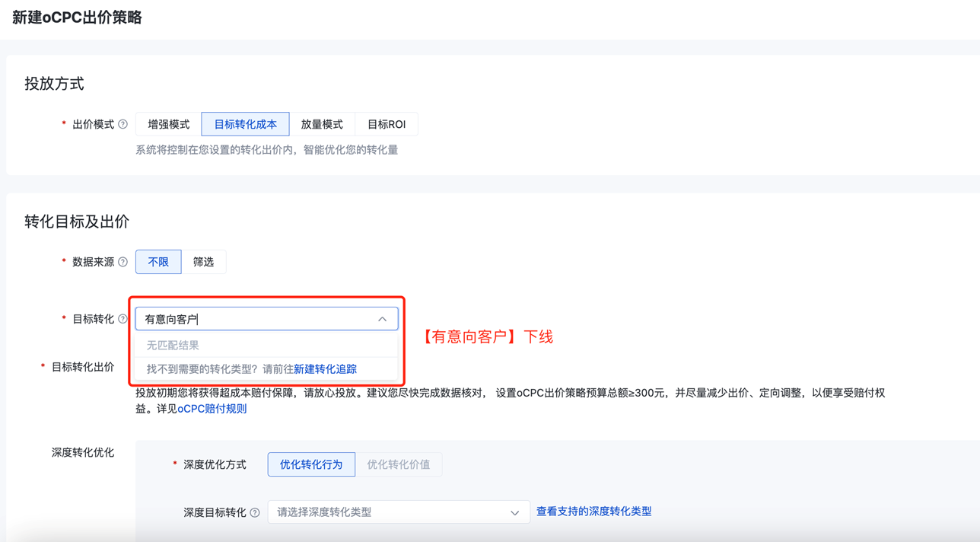Click the question mark icon beside 深度目标转化
The height and width of the screenshot is (542, 980).
(255, 513)
